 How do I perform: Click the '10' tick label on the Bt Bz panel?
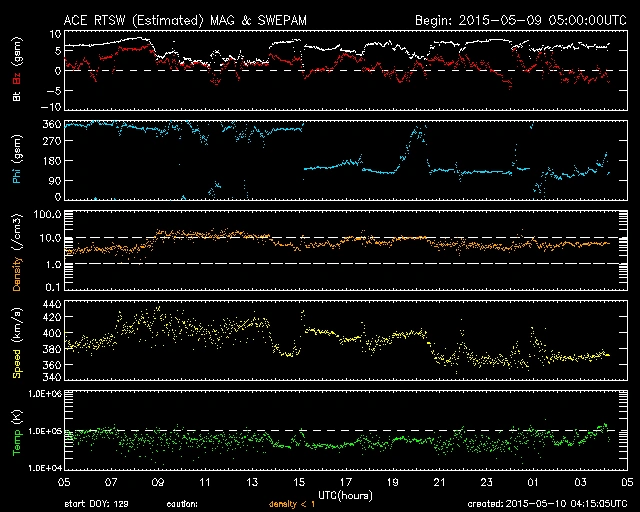click(x=55, y=34)
